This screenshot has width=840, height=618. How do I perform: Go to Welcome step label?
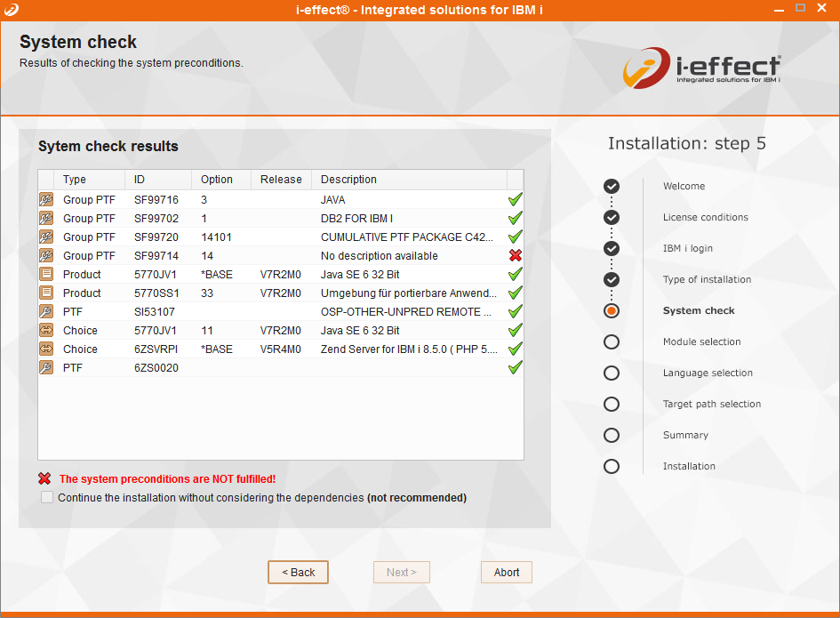pyautogui.click(x=684, y=187)
